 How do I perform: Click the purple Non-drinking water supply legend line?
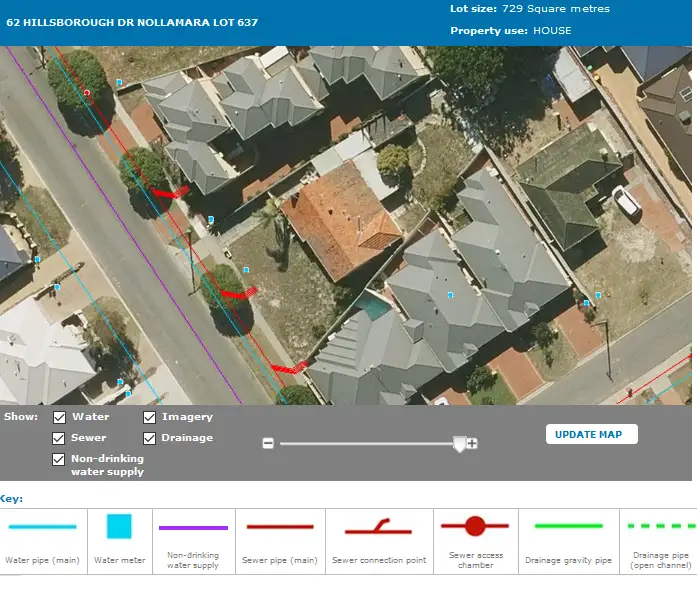point(193,527)
